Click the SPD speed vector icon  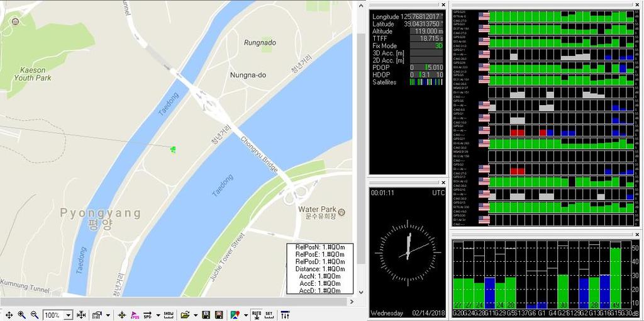pyautogui.click(x=147, y=315)
